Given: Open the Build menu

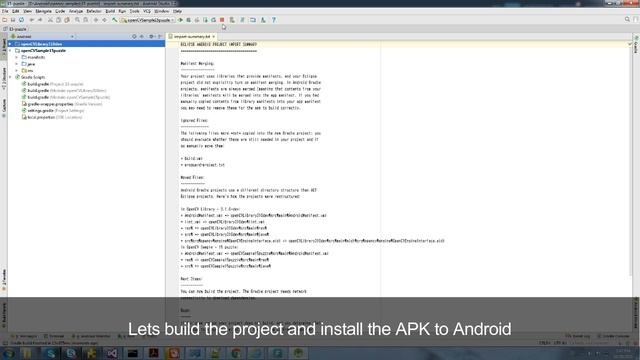Looking at the screenshot, I should 110,11.
